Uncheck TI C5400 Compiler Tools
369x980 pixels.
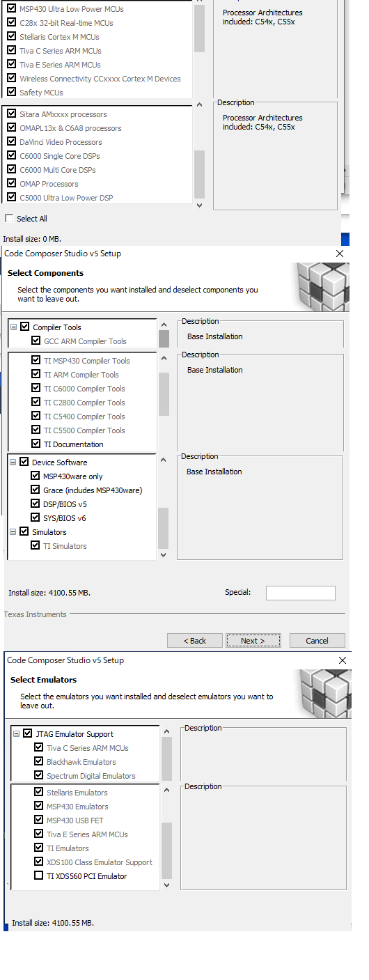[x=36, y=416]
